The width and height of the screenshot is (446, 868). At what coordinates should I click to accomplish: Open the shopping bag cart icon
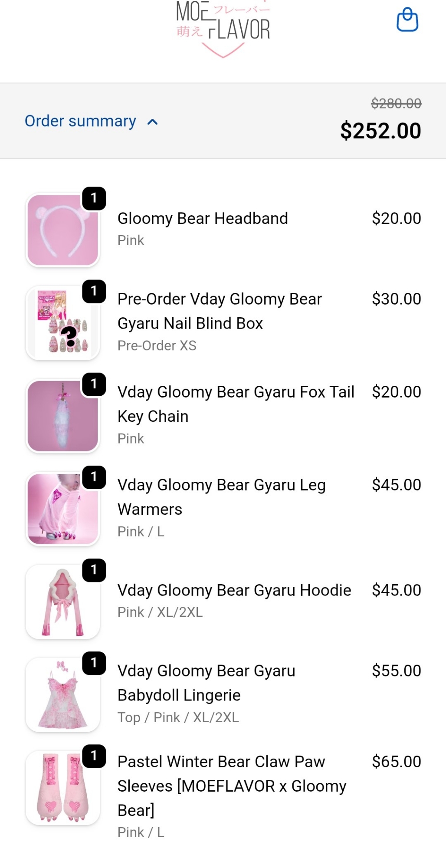pos(407,20)
